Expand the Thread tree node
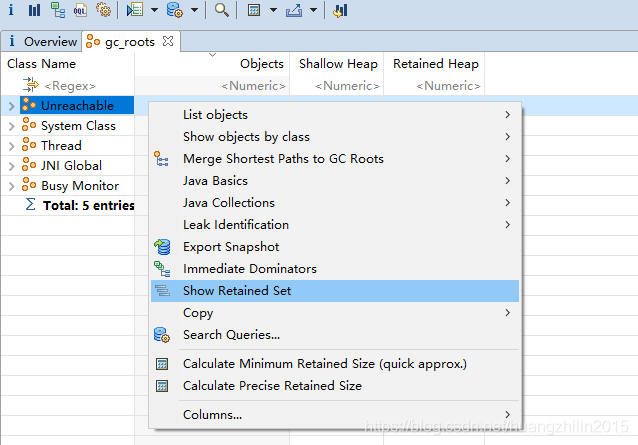 (x=11, y=146)
